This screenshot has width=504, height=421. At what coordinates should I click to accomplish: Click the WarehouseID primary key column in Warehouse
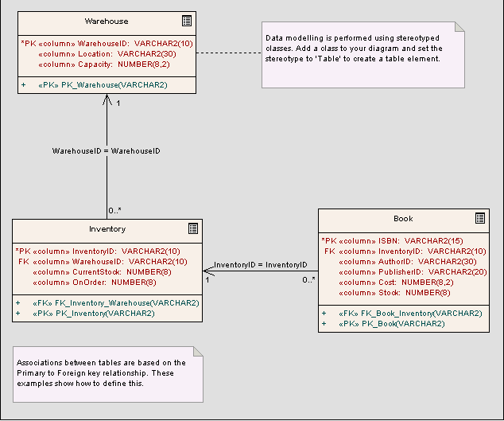coord(106,42)
